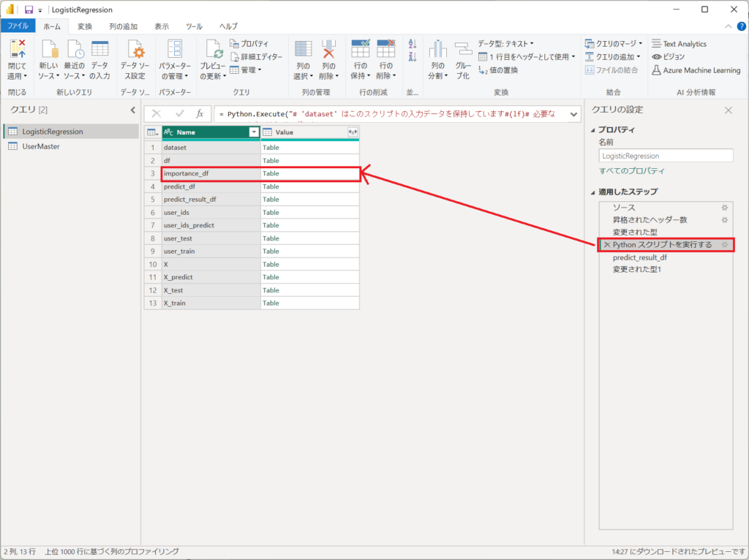Click データの入力 (Enter Data) icon
Screen dimensions: 749x560
[x=99, y=49]
